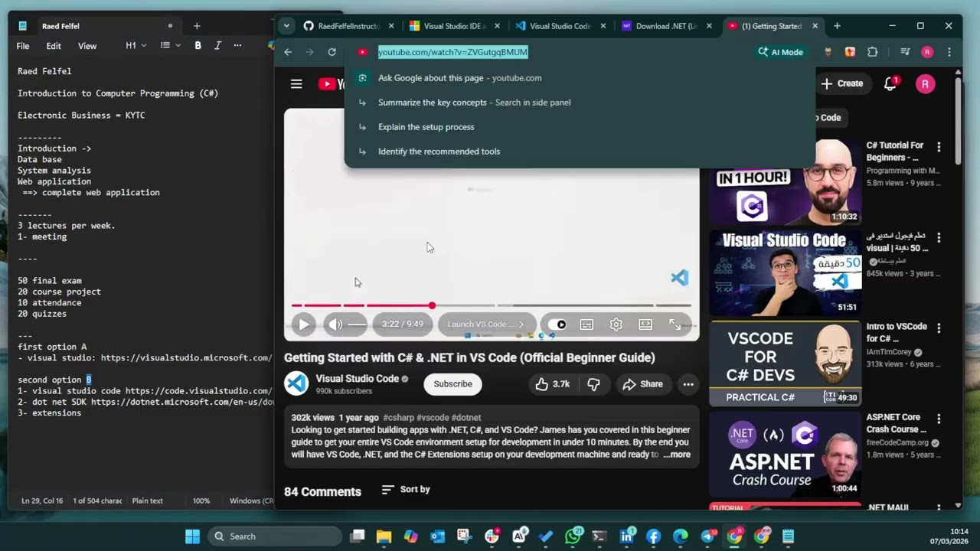Open the Windows Start menu
The image size is (980, 551).
(192, 536)
